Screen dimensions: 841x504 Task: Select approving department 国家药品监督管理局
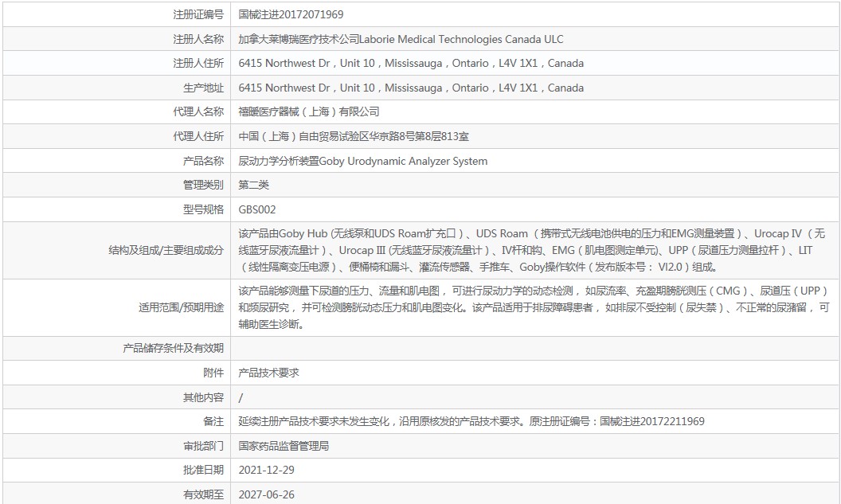coord(284,446)
